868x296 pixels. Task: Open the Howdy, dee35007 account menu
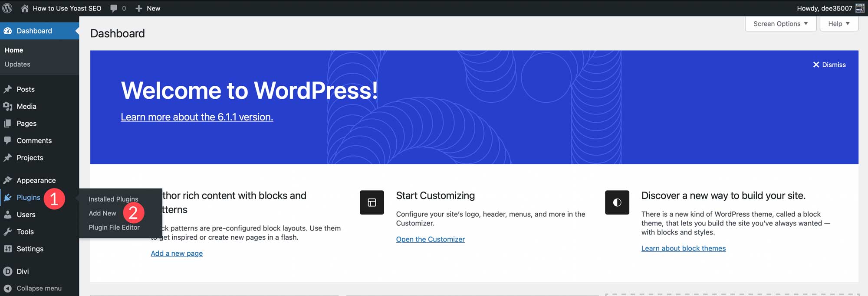tap(831, 8)
